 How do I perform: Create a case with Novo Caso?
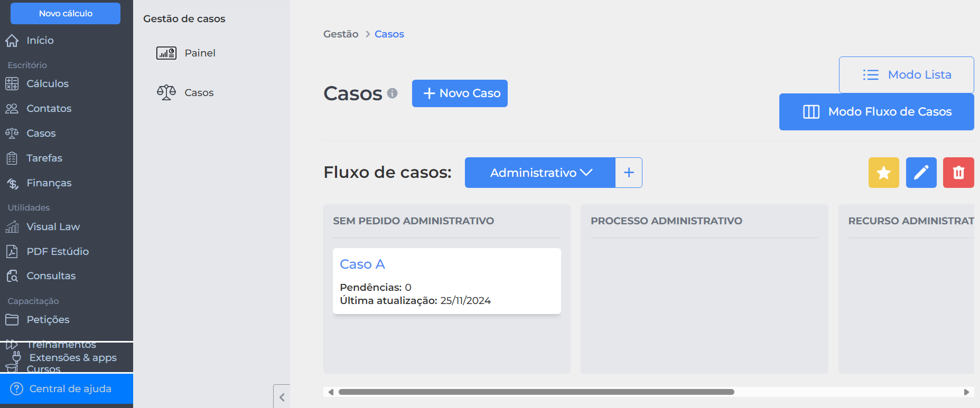point(460,93)
